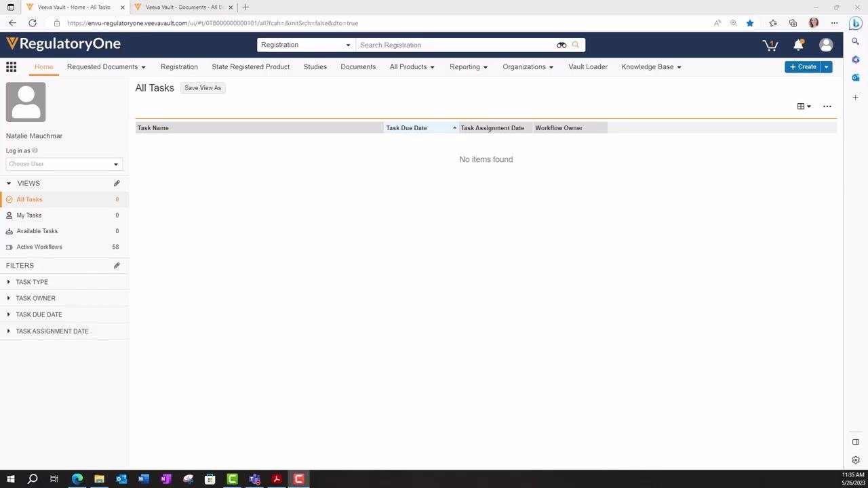
Task: Open the Reporting menu
Action: click(x=469, y=67)
